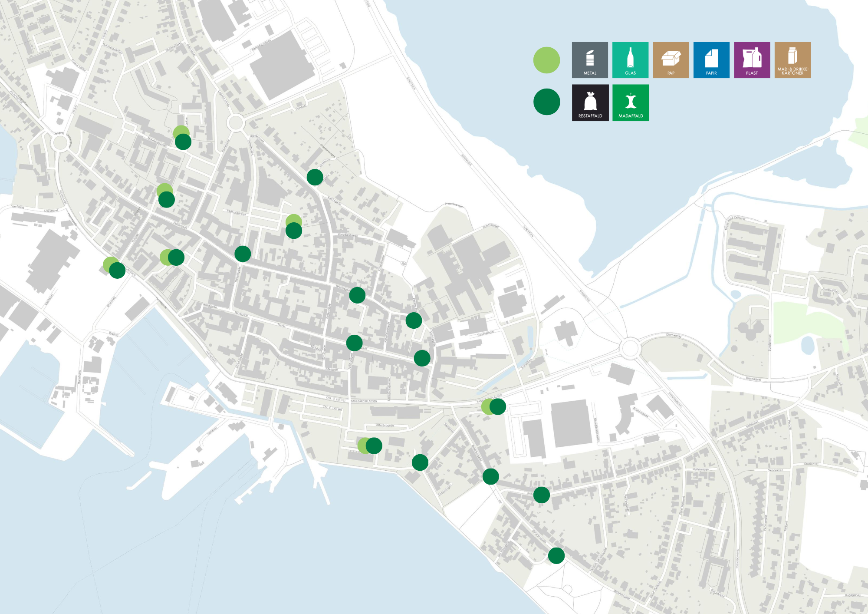Viewport: 868px width, 614px height.
Task: Select dark green marker at Grønnegade label
Action: click(357, 295)
